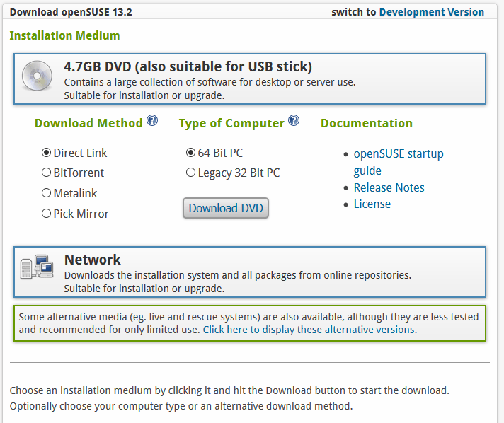
Task: Open the openSUSE startup guide link
Action: point(399,162)
